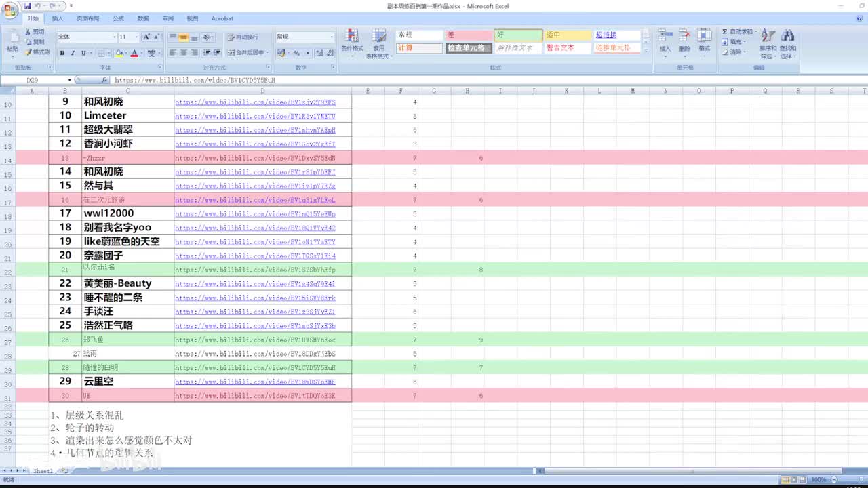This screenshot has width=868, height=488.
Task: Open Find & Select (查找和选择) binoculars
Action: pos(788,43)
